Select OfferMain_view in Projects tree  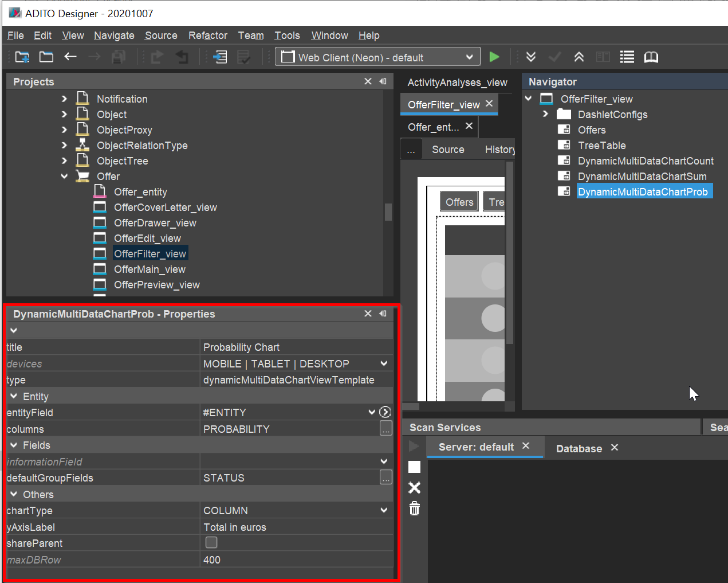149,269
